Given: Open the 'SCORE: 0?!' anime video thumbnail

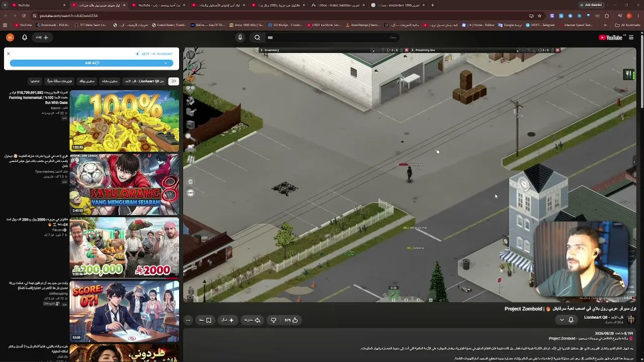Looking at the screenshot, I should [x=124, y=311].
